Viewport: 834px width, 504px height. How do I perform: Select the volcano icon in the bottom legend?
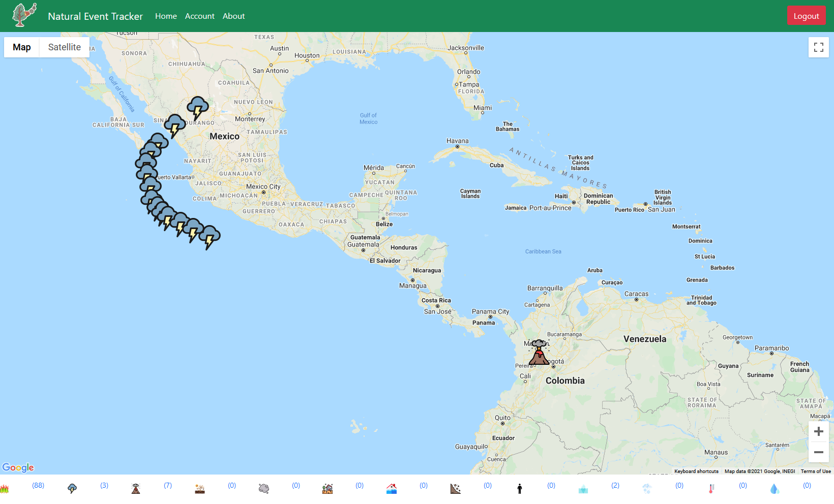136,489
